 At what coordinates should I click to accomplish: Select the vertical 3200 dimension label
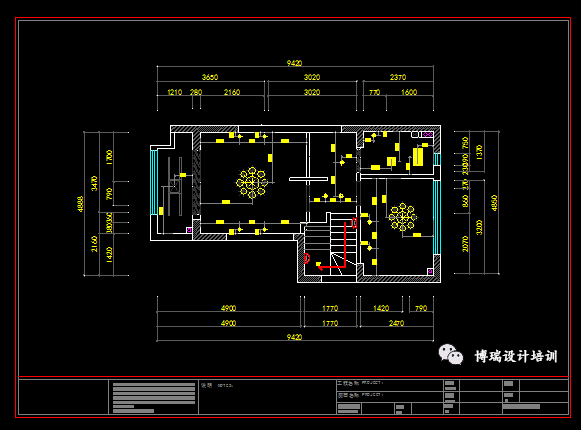click(479, 227)
